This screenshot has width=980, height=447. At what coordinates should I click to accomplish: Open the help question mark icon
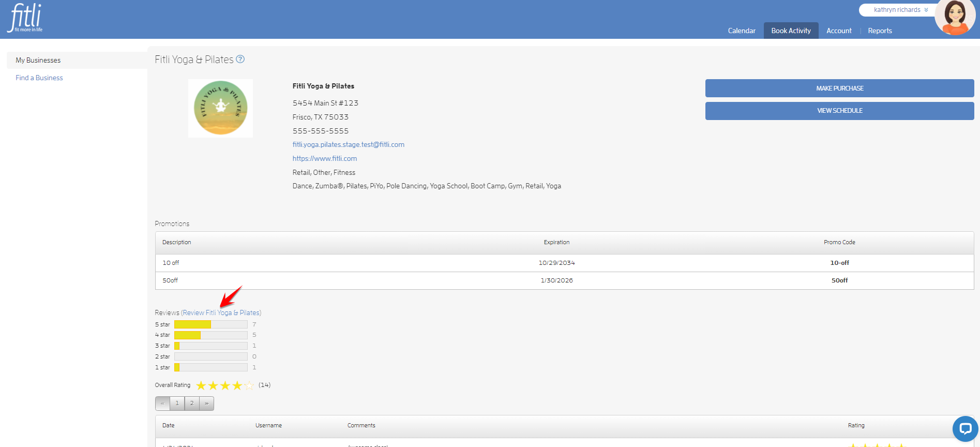tap(240, 59)
